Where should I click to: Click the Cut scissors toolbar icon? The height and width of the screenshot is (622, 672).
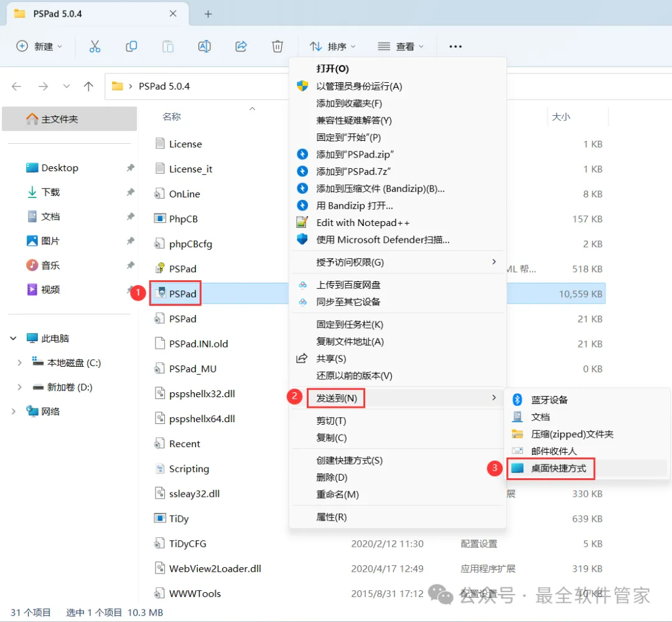point(95,46)
